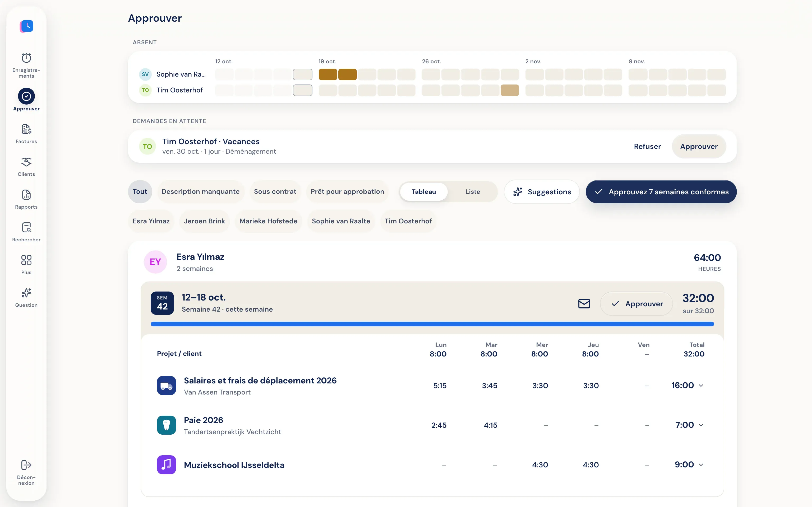Filter by Sophie van Raalte

click(x=341, y=221)
